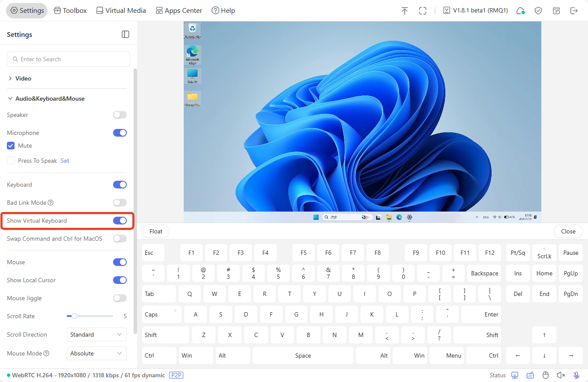Click the Bad Link Mode help icon
This screenshot has height=382, width=588.
coord(51,203)
